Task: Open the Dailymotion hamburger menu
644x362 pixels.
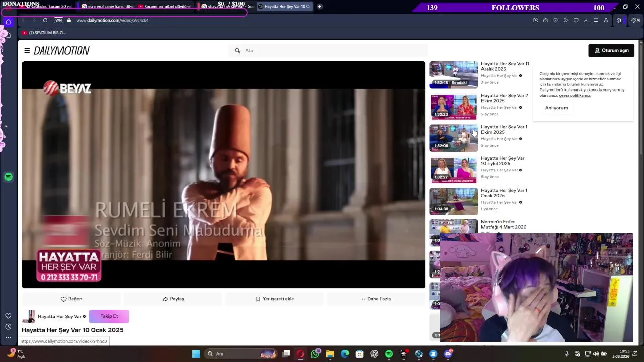Action: tap(27, 50)
